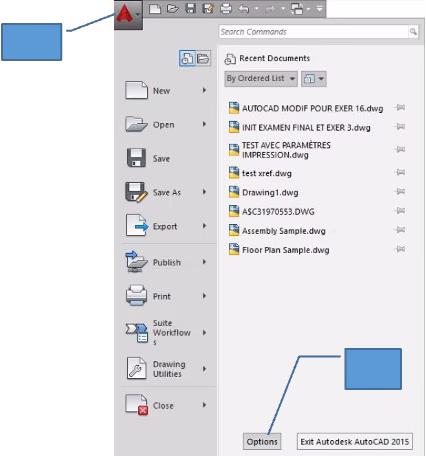Screen dimensions: 426x456
Task: Toggle the Open Documents view button
Action: (x=203, y=59)
